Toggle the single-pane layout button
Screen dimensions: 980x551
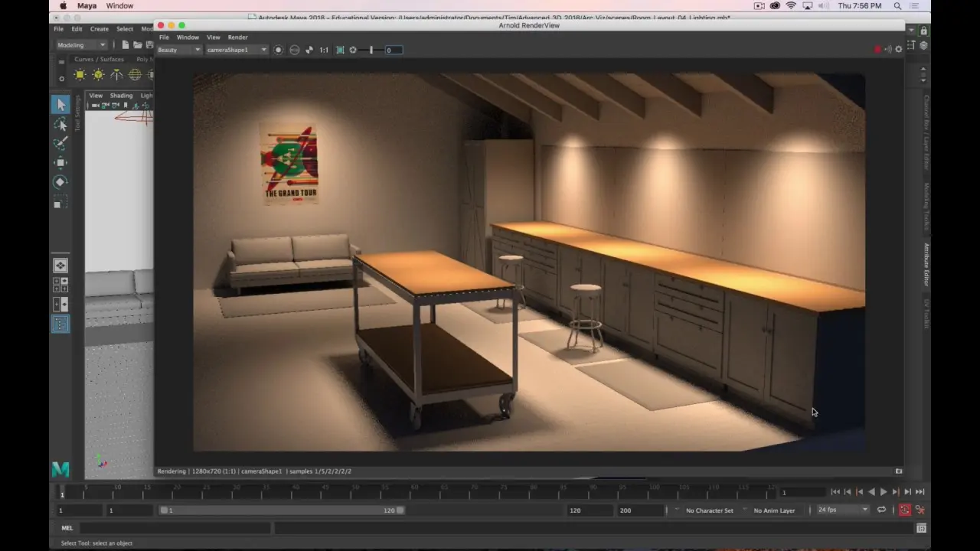coord(60,266)
